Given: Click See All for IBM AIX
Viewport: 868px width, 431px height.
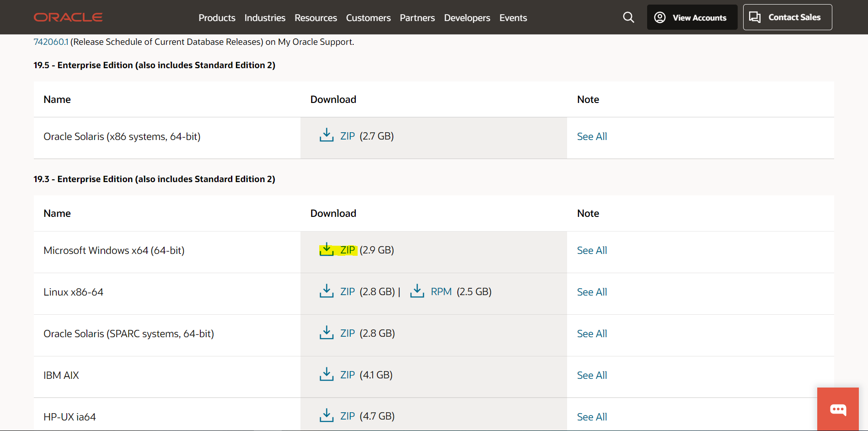Looking at the screenshot, I should (x=592, y=375).
